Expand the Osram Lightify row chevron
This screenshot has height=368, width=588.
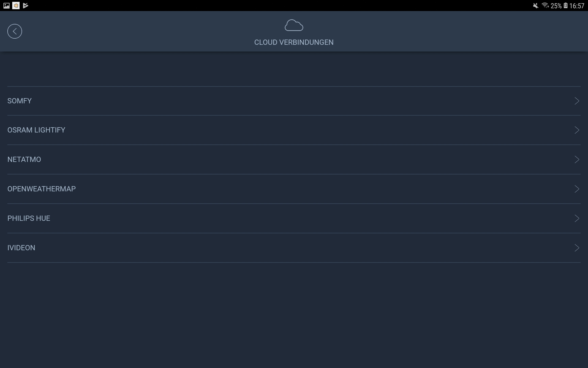(577, 130)
